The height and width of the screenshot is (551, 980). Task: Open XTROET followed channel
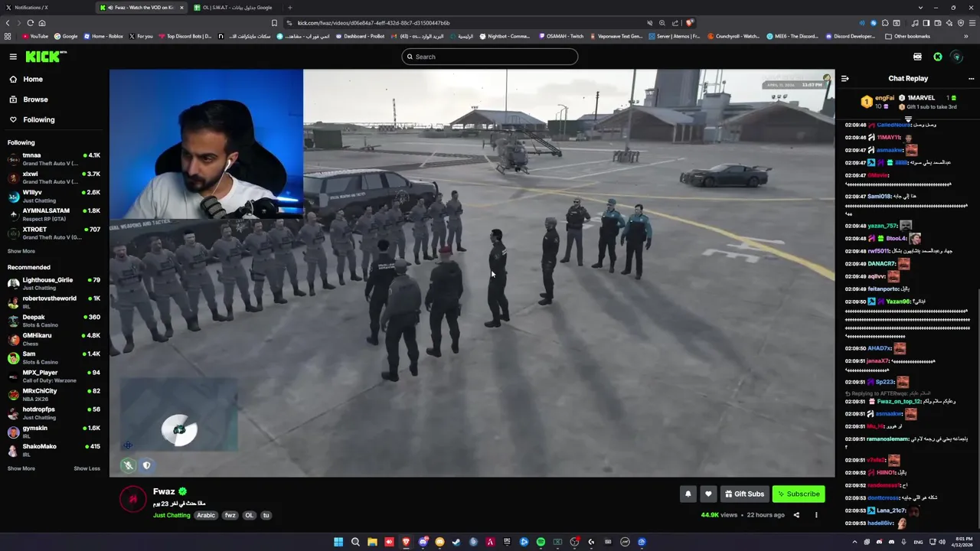[x=54, y=233]
